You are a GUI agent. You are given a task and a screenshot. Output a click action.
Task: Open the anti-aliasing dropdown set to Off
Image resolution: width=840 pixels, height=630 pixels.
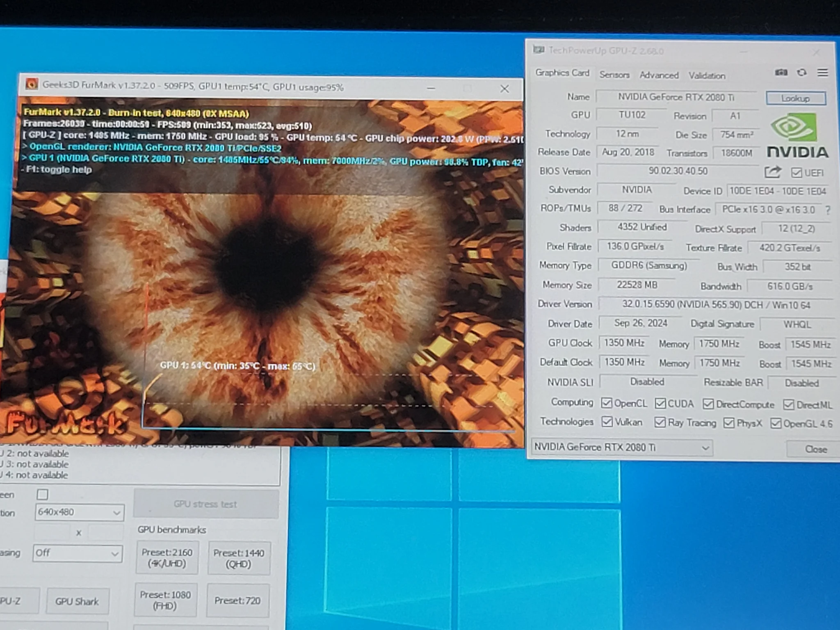[x=78, y=553]
